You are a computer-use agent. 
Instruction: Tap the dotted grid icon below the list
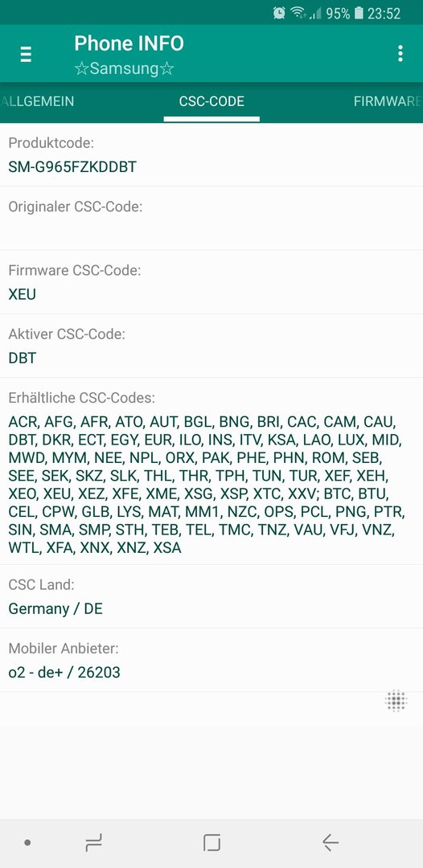(396, 701)
